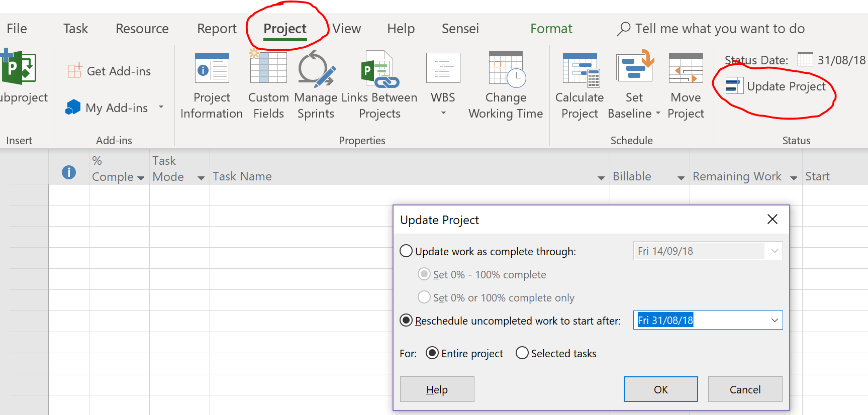The height and width of the screenshot is (415, 868).
Task: Open the reschedule date Fri 31/08/18 dropdown
Action: click(x=775, y=321)
